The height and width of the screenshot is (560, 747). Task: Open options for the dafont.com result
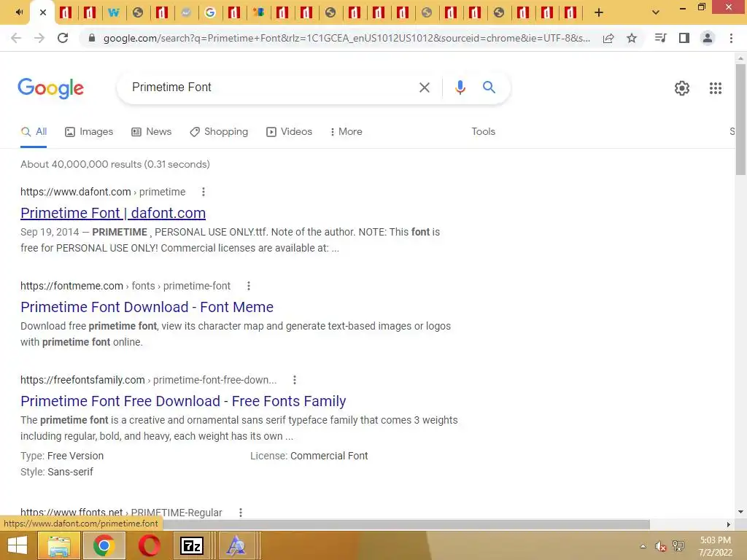click(x=204, y=192)
